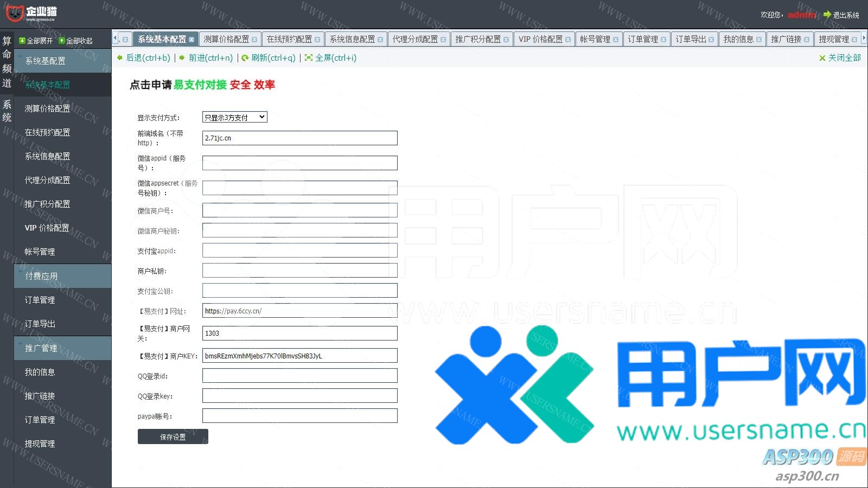Click the QQ登录id input field
Image resolution: width=868 pixels, height=488 pixels.
coord(300,376)
